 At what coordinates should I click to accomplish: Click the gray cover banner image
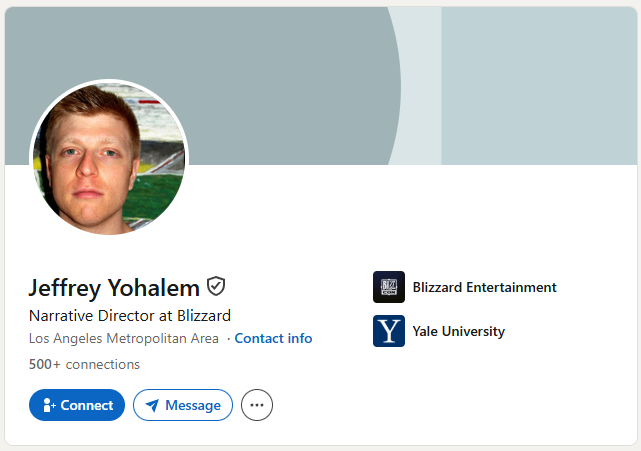click(280, 60)
